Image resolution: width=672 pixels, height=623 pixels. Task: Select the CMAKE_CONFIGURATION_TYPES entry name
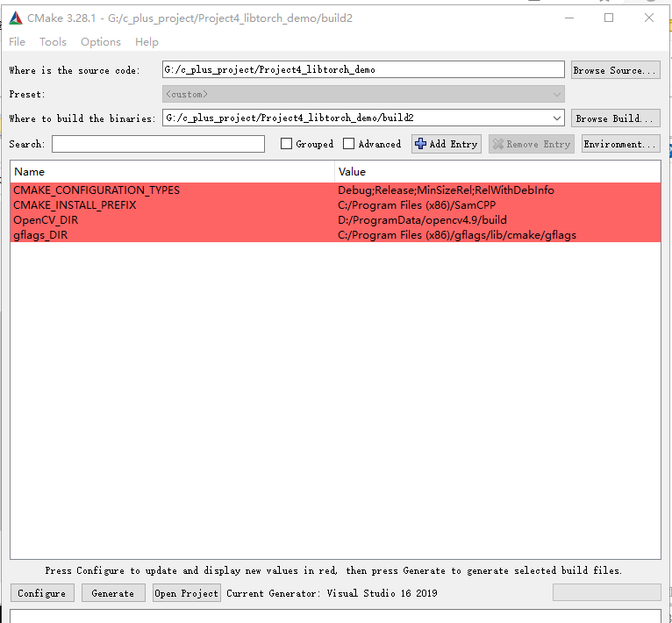point(97,190)
